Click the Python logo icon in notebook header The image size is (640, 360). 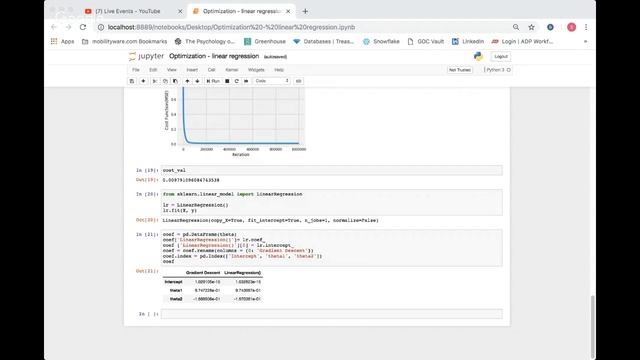[x=478, y=56]
